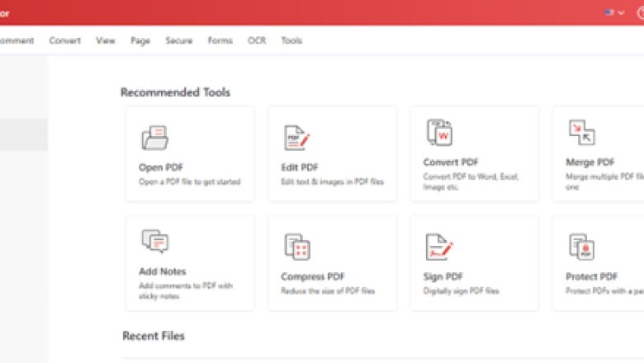This screenshot has width=644, height=363.
Task: Click 'Edit text & images in PDF files' text
Action: (332, 181)
